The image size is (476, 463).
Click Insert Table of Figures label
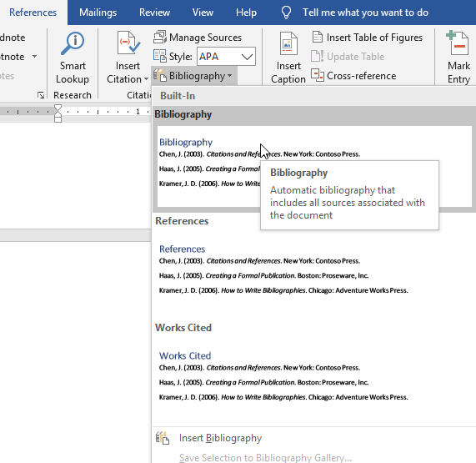pos(374,38)
